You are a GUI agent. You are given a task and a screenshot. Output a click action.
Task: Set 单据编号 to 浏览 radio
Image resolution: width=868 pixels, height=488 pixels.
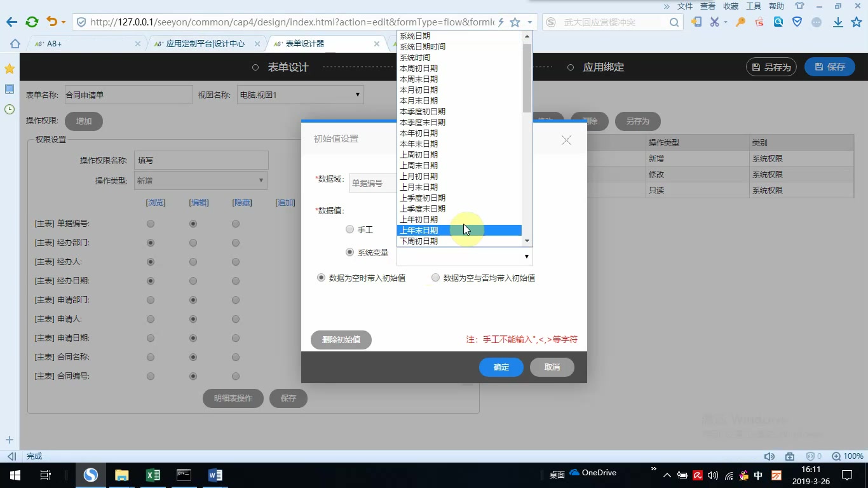pyautogui.click(x=151, y=224)
